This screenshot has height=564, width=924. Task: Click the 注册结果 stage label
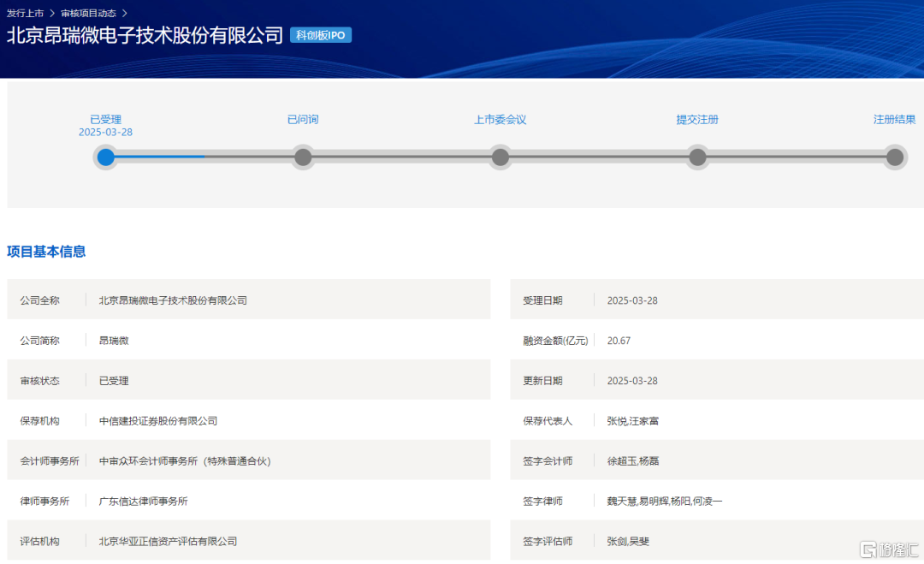pyautogui.click(x=895, y=120)
